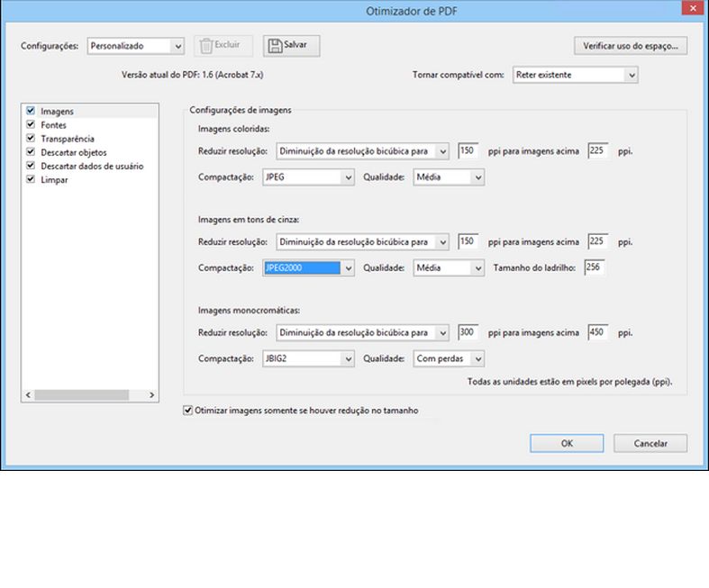Open the Com perdas Qualidade dropdown
This screenshot has width=709, height=588.
449,359
